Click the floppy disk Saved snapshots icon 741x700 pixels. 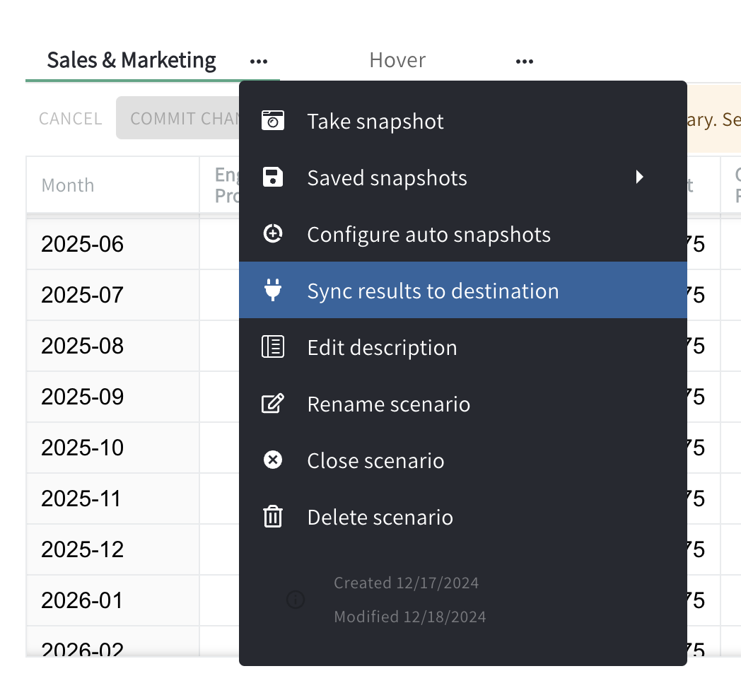click(x=273, y=177)
